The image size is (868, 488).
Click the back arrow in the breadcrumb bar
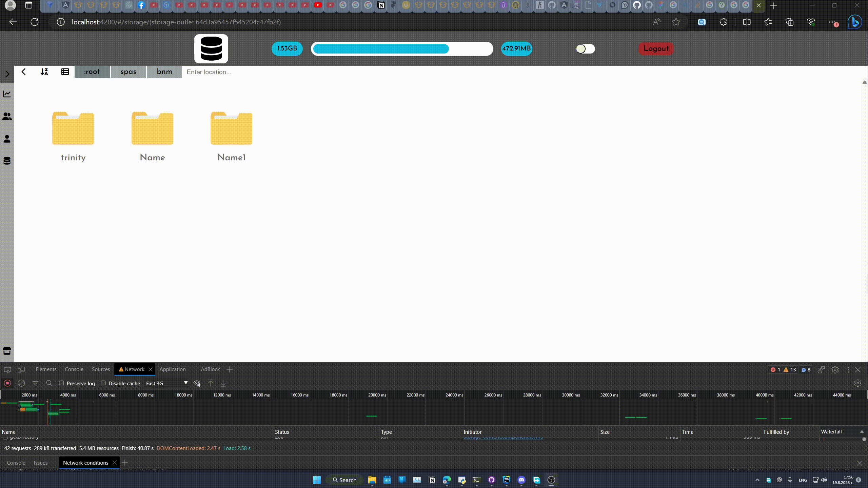point(23,72)
